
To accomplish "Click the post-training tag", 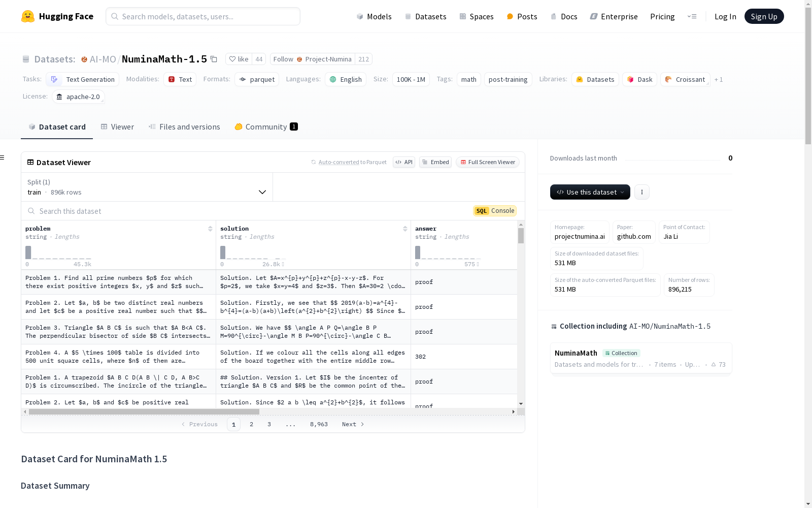I will (508, 79).
